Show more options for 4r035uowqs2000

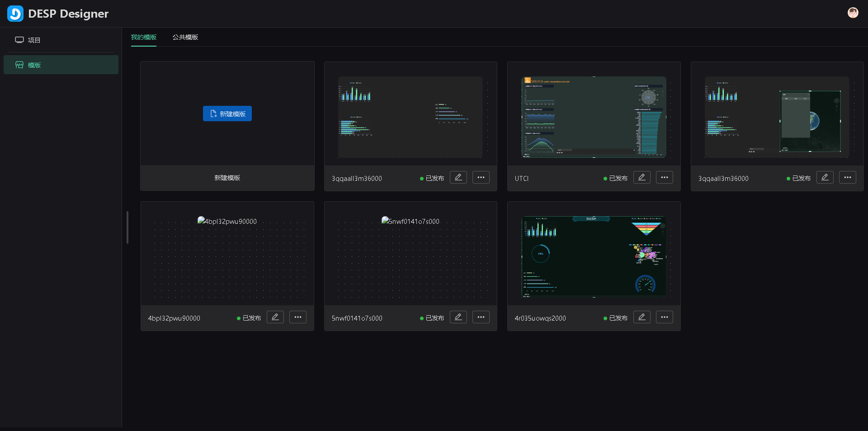point(664,317)
